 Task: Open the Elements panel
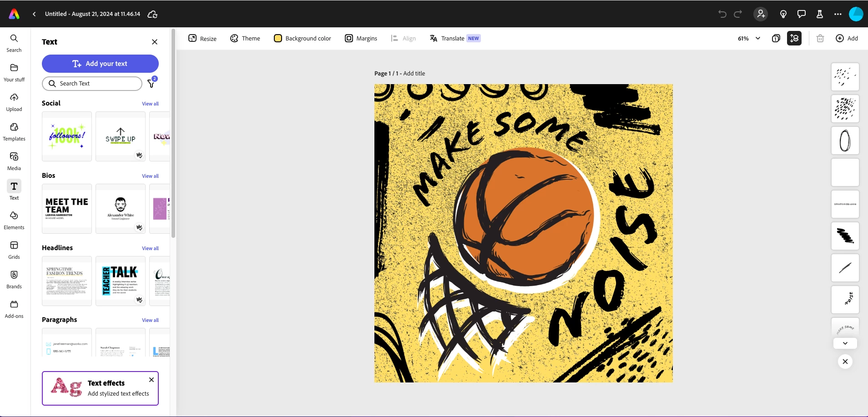tap(14, 221)
